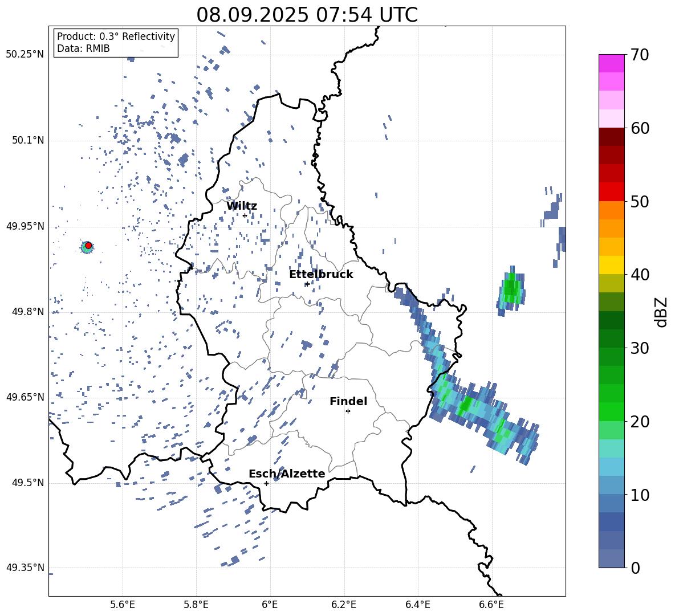This screenshot has height=616, width=675.
Task: Click the 50.25°N latitude tick label
Action: [25, 55]
